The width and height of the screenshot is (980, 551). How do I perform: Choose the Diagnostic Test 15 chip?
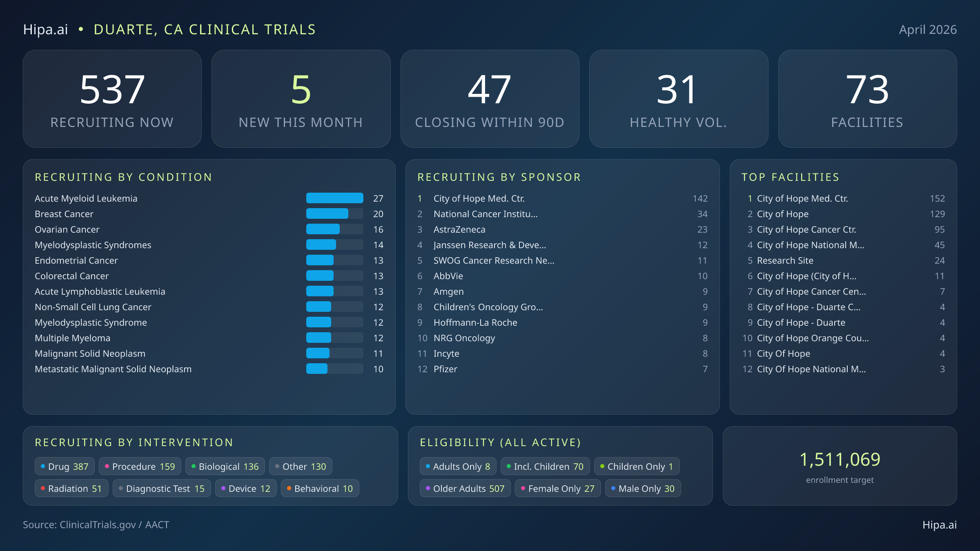point(162,488)
